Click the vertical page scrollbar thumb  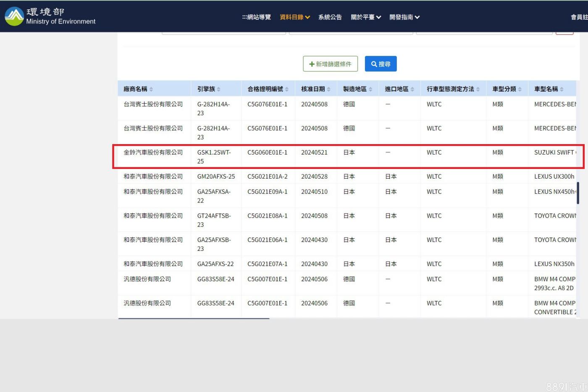tap(578, 193)
